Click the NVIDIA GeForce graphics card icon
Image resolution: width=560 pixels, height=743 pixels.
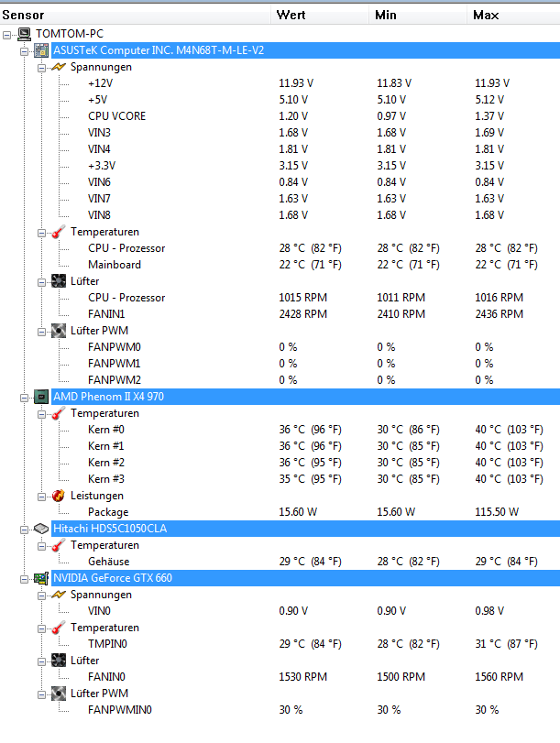[x=41, y=578]
